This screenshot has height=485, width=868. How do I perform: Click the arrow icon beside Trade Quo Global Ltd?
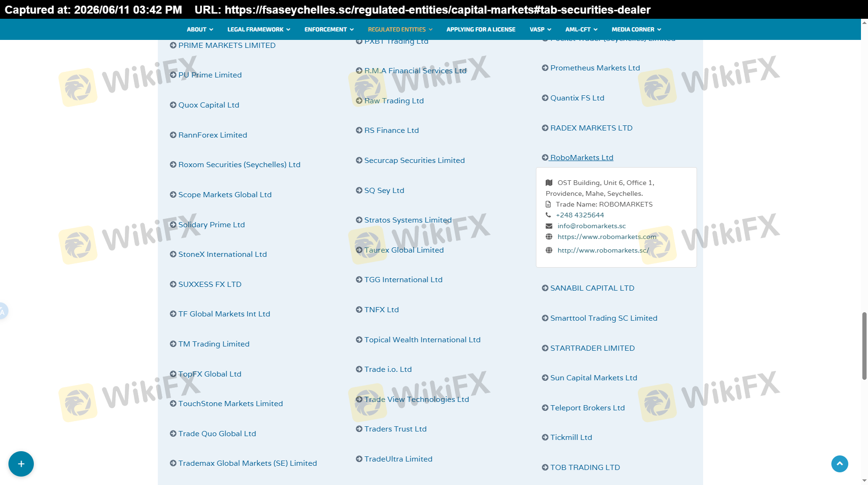click(x=173, y=434)
